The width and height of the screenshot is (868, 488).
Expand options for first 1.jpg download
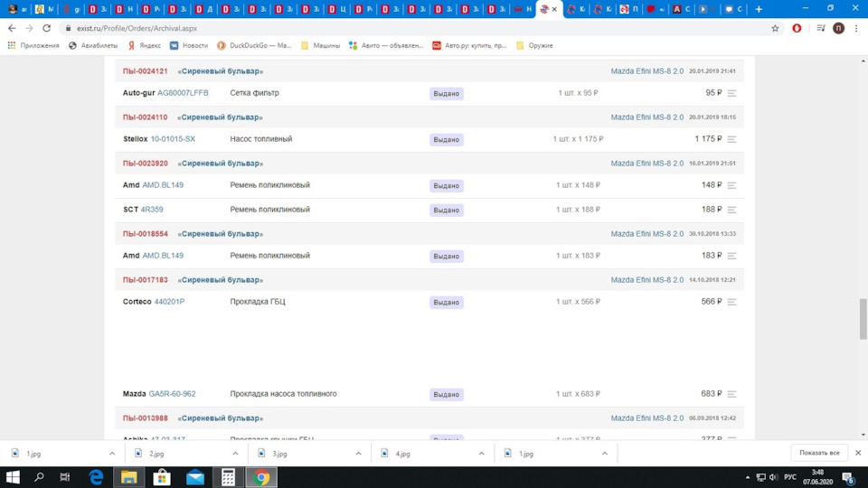112,454
